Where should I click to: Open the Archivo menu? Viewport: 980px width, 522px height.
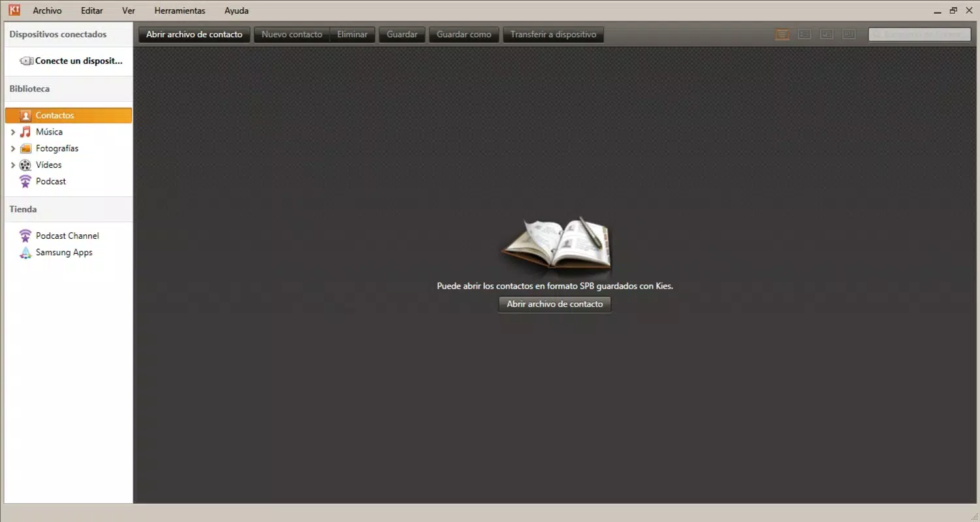pyautogui.click(x=48, y=10)
